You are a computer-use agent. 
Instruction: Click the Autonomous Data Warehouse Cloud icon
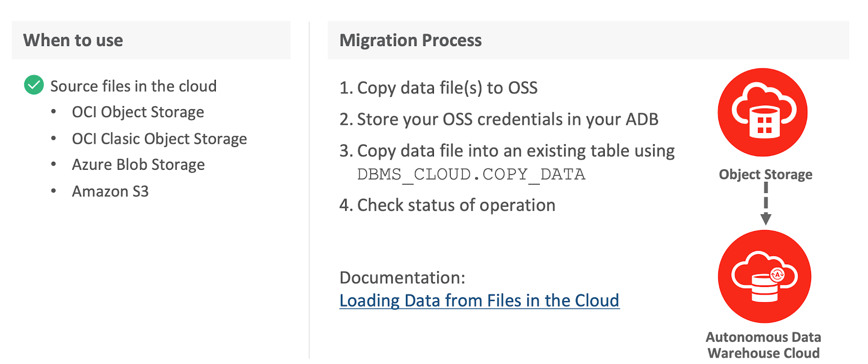coord(764,276)
